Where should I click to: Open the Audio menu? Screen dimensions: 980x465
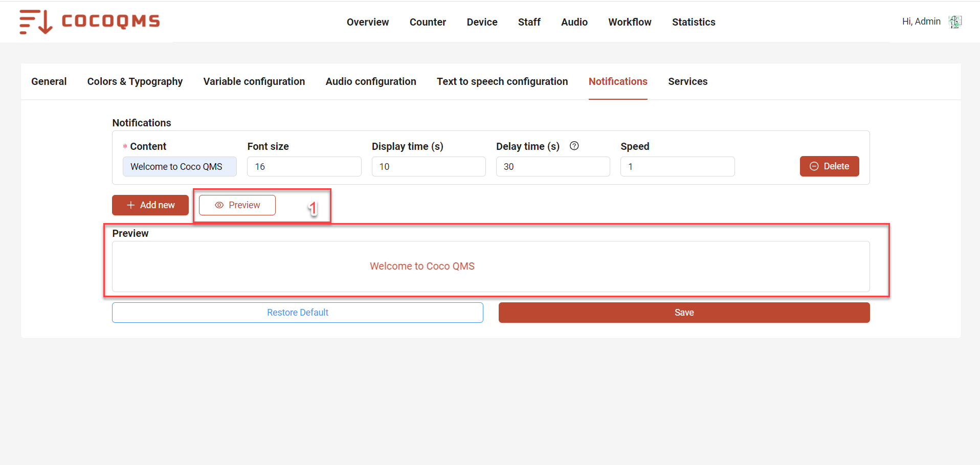click(x=574, y=22)
